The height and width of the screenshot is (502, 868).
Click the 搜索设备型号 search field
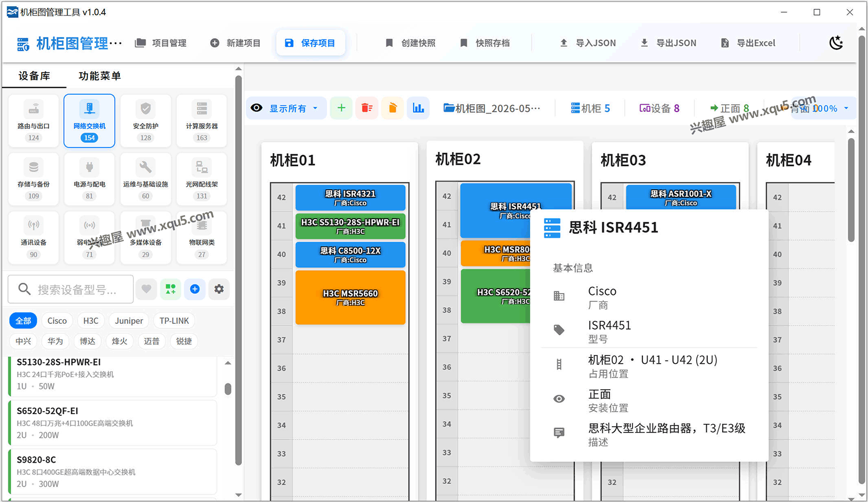click(71, 289)
